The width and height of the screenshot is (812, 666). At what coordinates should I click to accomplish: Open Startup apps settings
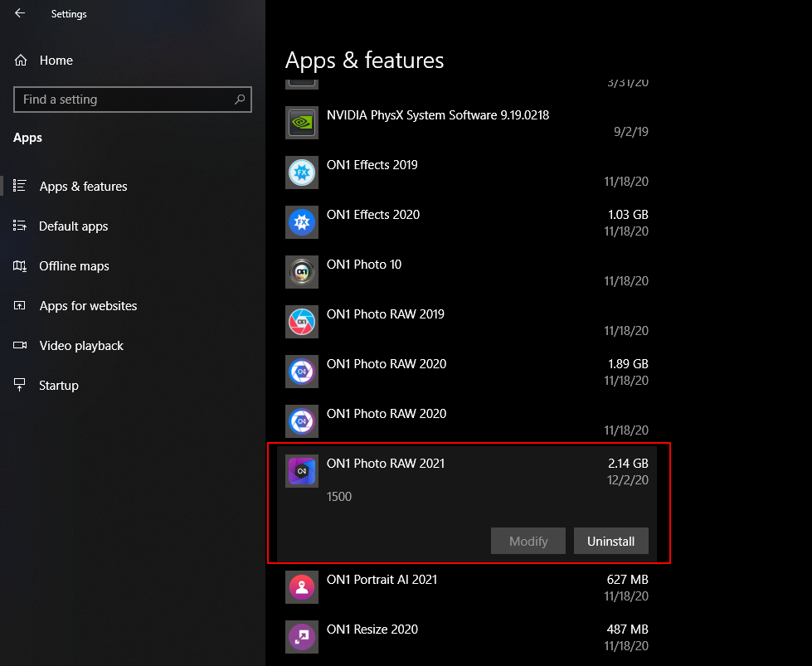pos(58,386)
